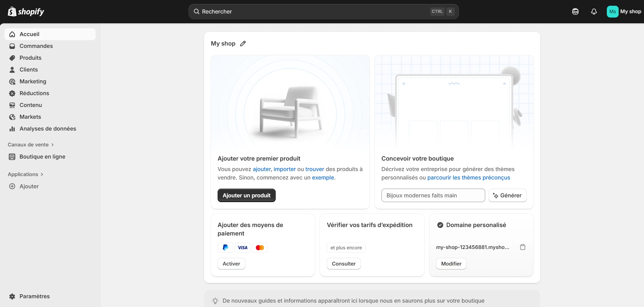Image resolution: width=644 pixels, height=307 pixels.
Task: Click the PayPal payment icon
Action: tap(225, 247)
